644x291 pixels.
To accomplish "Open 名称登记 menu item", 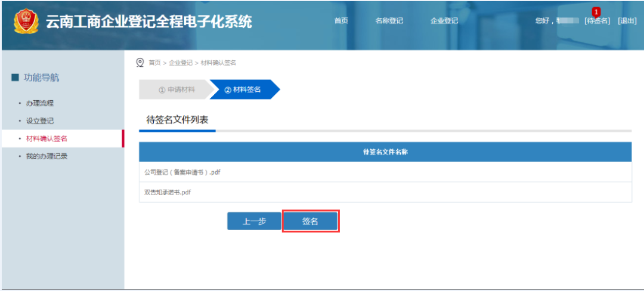I will [389, 21].
